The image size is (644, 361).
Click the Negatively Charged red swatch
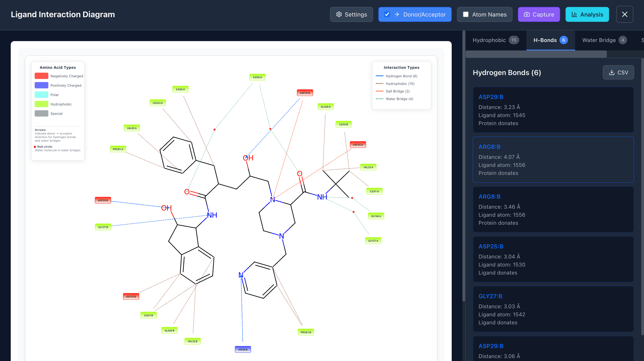[41, 76]
